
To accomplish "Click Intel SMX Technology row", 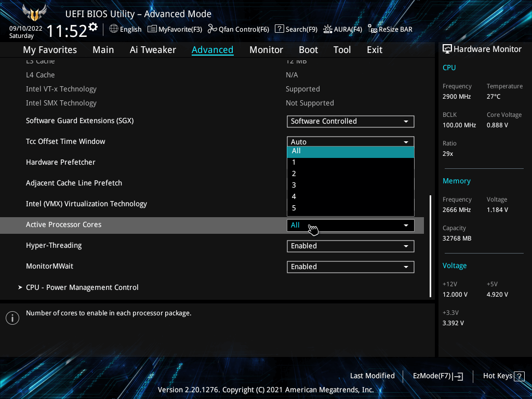I will [212, 103].
